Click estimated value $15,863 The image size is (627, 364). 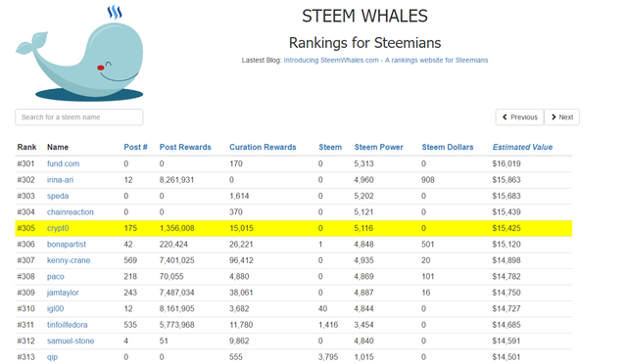(506, 180)
